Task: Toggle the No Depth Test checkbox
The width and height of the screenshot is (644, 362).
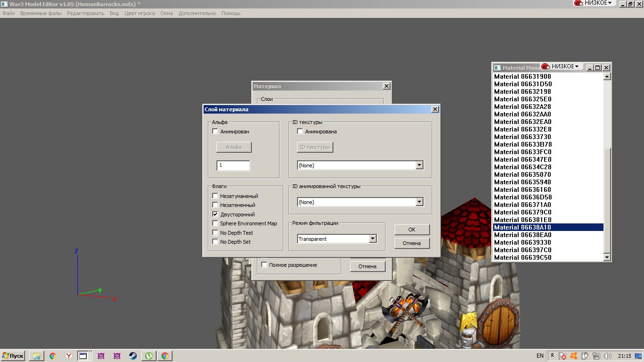Action: coord(215,233)
